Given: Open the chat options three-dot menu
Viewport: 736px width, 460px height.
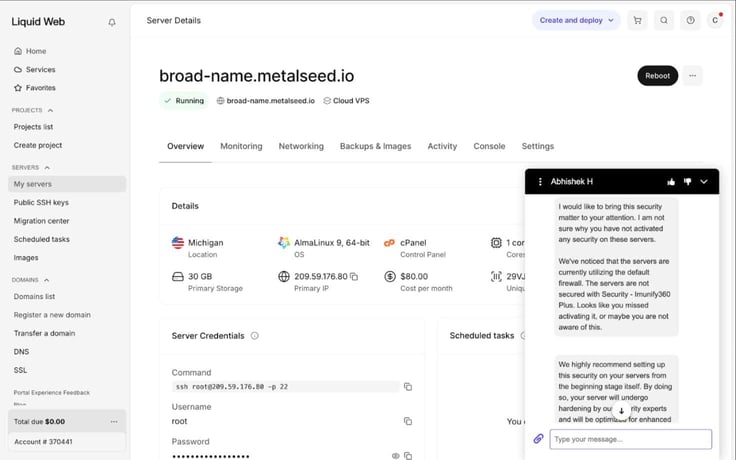Looking at the screenshot, I should click(x=540, y=182).
